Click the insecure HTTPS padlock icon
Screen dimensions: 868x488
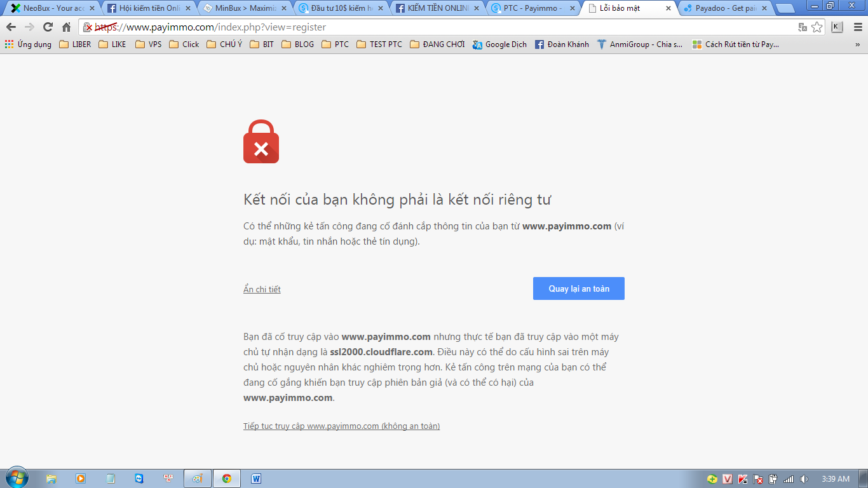pos(88,27)
